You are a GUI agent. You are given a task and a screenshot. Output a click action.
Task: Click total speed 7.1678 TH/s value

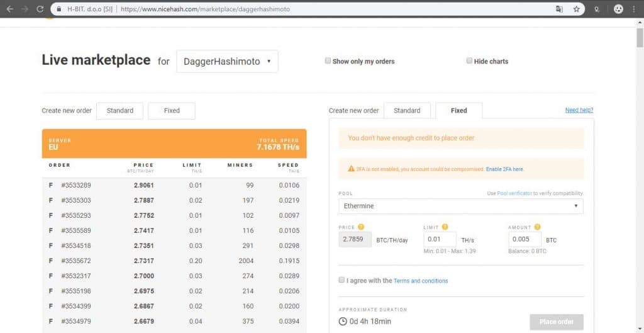[278, 147]
